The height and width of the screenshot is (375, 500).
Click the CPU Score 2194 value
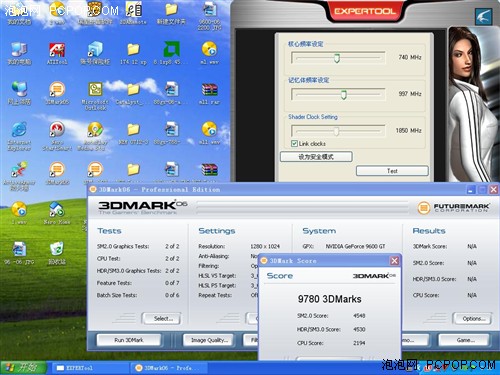coord(359,343)
